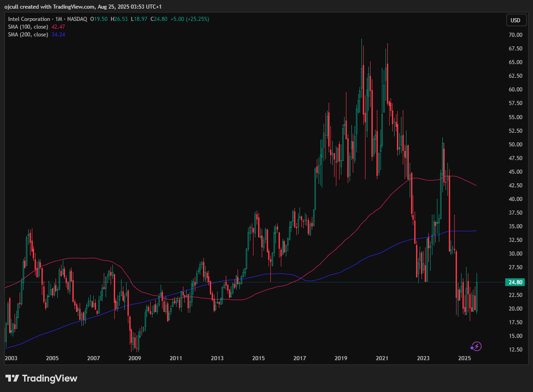
Task: Click the 65.00 price axis label
Action: [515, 62]
